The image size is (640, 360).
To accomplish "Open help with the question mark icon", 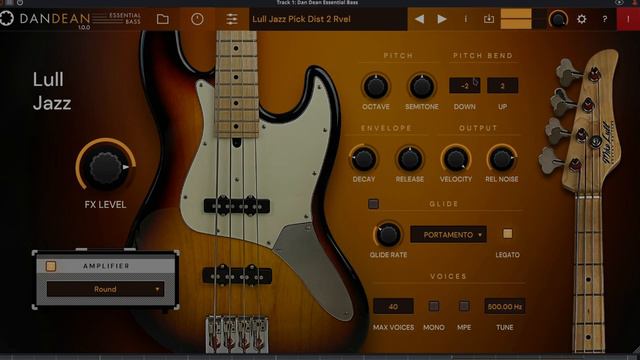I will click(x=604, y=19).
